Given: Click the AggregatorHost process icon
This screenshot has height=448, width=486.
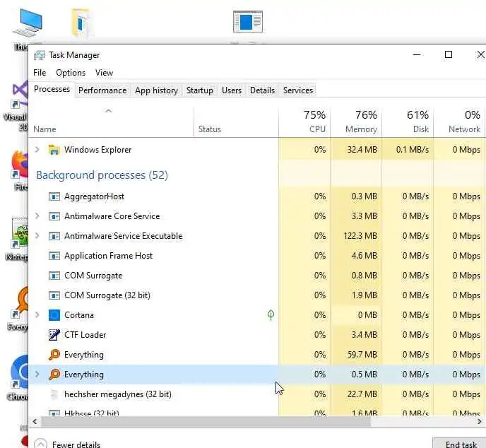Looking at the screenshot, I should click(54, 197).
